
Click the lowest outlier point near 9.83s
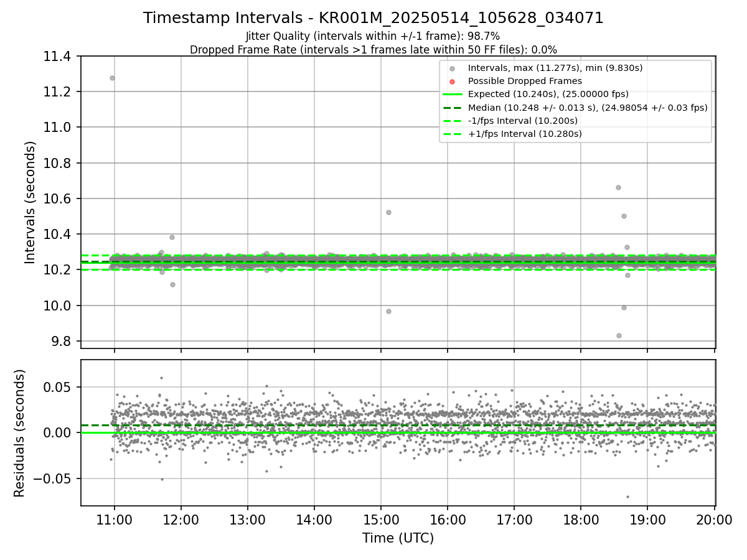[x=619, y=335]
